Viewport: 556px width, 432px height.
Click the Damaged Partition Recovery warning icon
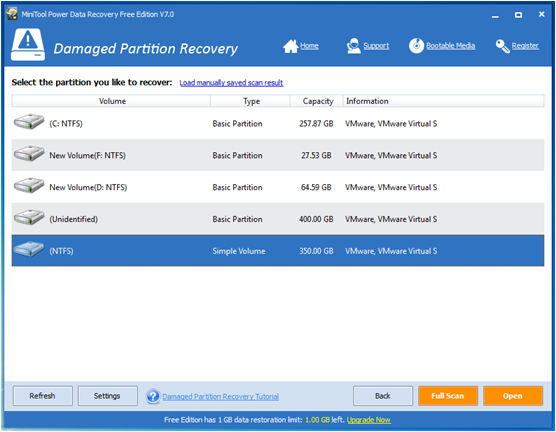28,45
